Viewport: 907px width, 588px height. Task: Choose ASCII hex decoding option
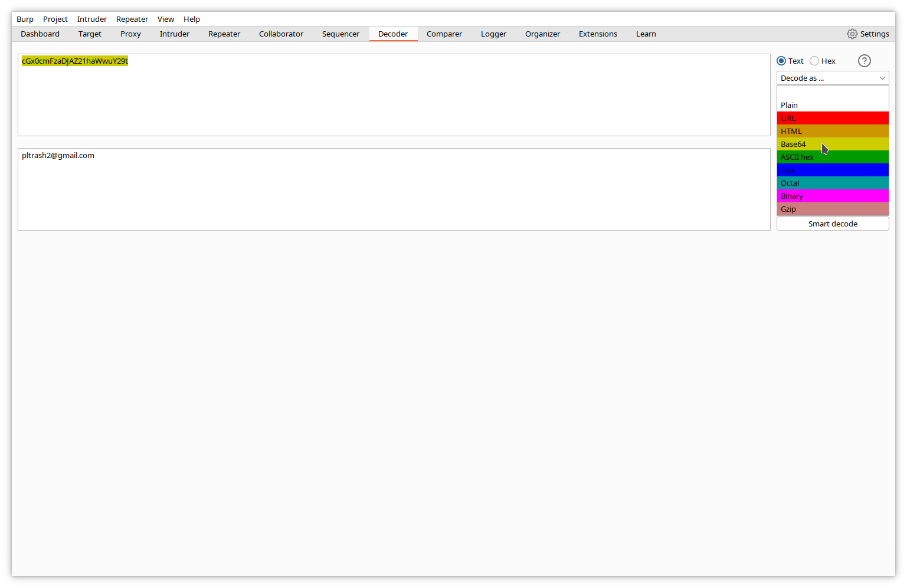pyautogui.click(x=833, y=157)
